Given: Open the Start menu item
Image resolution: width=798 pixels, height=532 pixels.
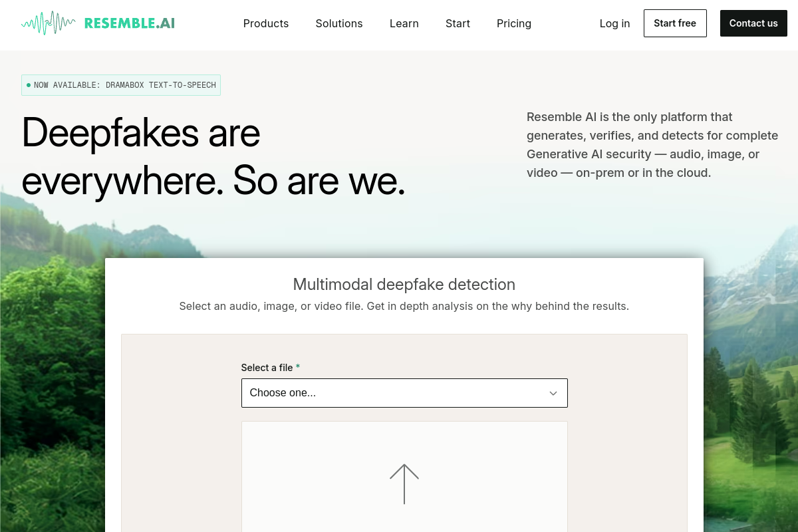Looking at the screenshot, I should click(x=458, y=23).
